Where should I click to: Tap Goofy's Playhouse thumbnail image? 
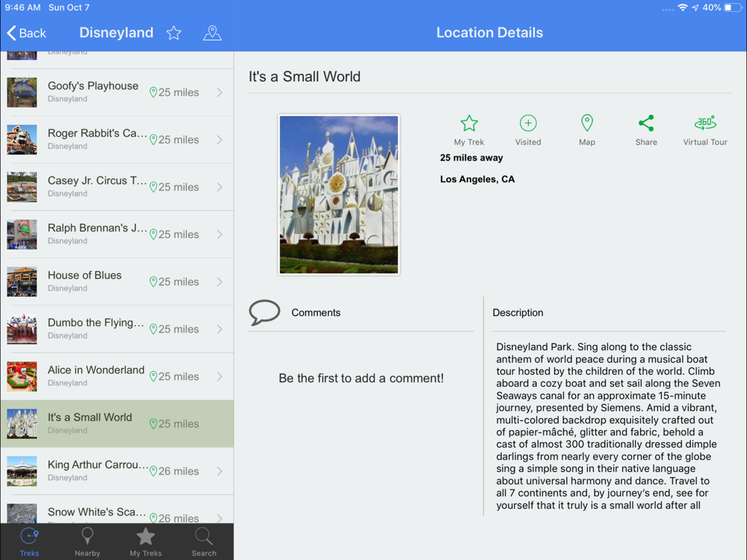click(x=22, y=93)
